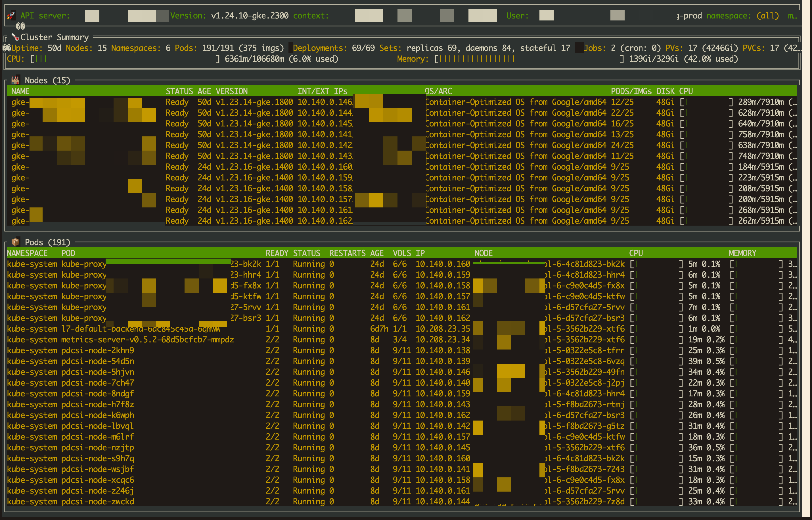Click the 184m/5915m node CPU value
This screenshot has width=812, height=520.
pos(761,167)
